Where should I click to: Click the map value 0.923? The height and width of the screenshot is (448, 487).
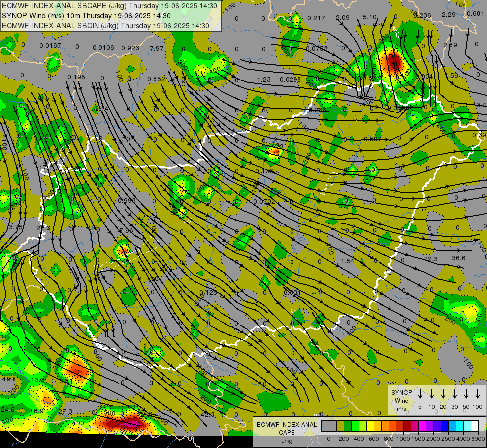(130, 48)
